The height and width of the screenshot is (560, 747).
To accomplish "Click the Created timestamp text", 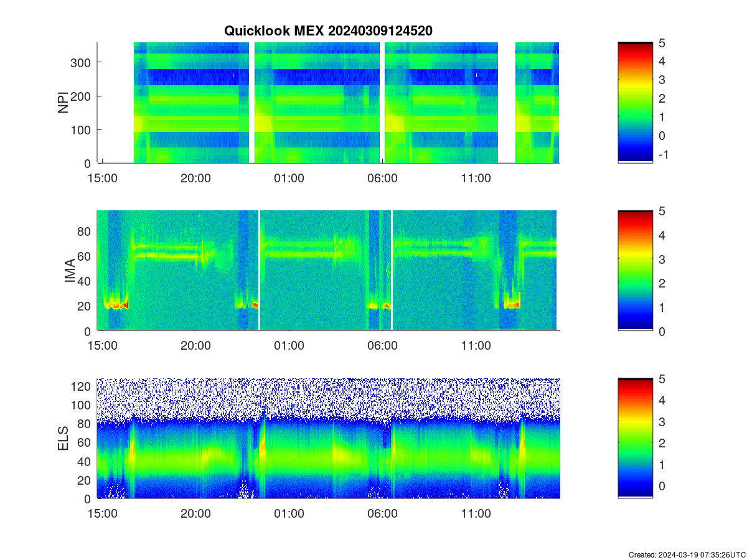I will tap(687, 554).
